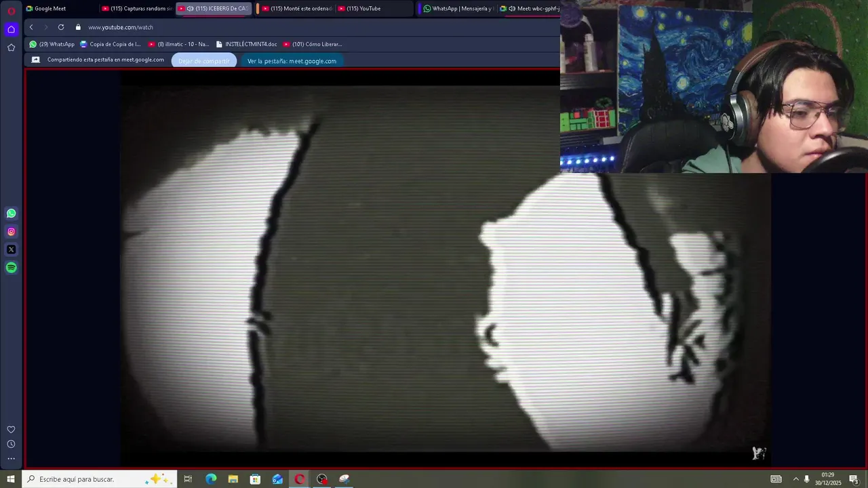The image size is (868, 488).
Task: Open the INSTELÉCTMINT4.doc bookmark
Action: pos(246,44)
